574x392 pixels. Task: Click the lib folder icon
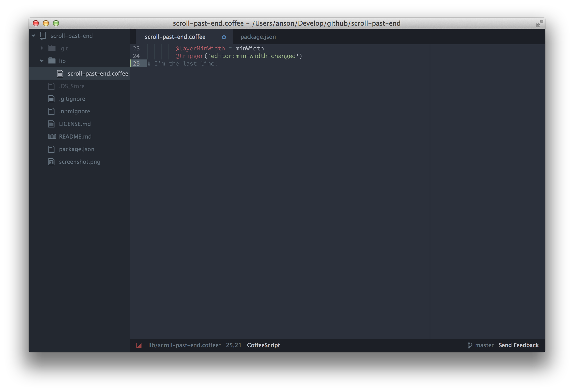click(52, 60)
